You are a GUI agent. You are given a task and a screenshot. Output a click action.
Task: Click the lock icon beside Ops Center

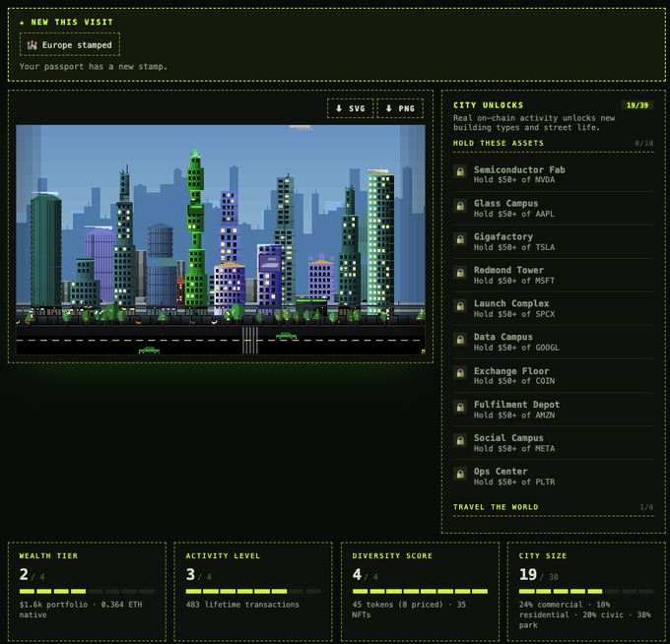coord(460,474)
